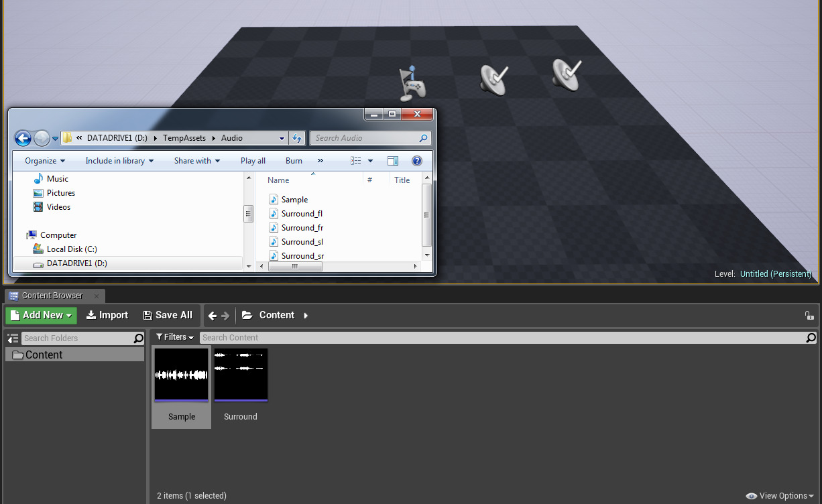This screenshot has width=822, height=504.
Task: Select the right audio speaker actor icon
Action: pos(567,74)
